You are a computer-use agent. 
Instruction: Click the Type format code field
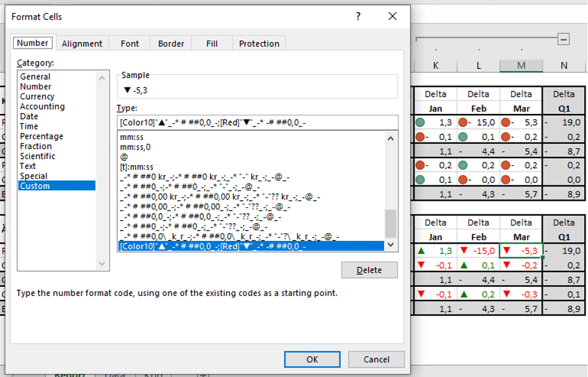click(x=257, y=122)
